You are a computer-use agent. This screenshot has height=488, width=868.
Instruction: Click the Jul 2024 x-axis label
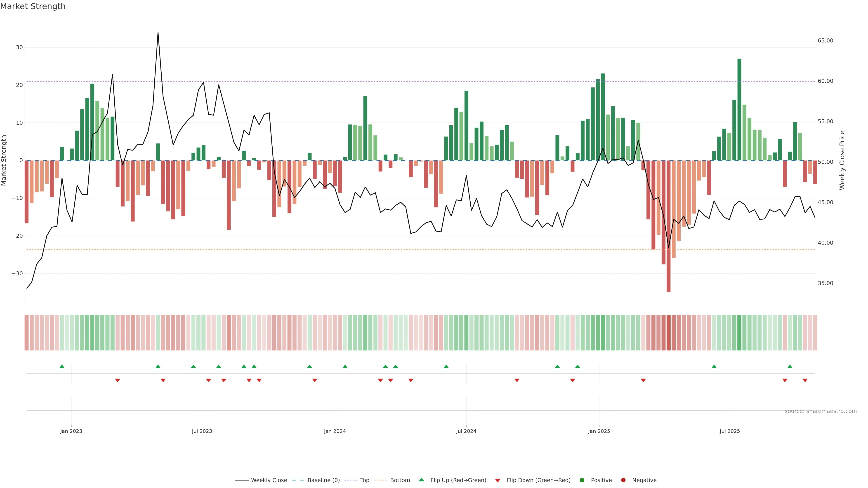pos(466,431)
